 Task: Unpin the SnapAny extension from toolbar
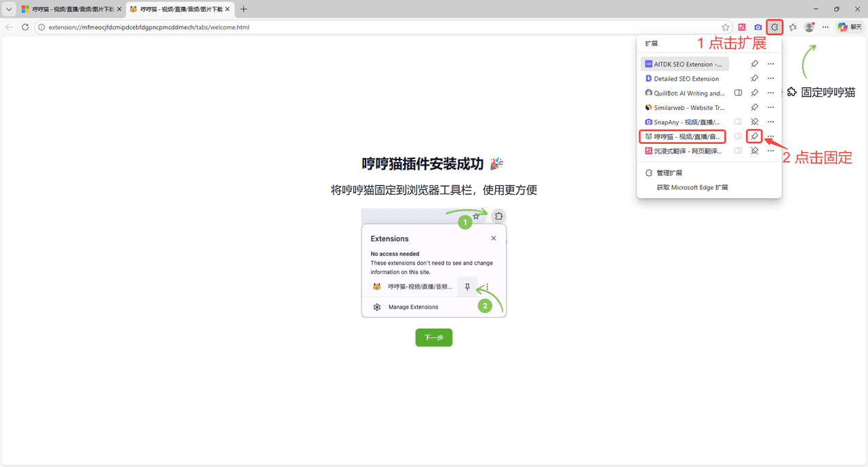(754, 122)
